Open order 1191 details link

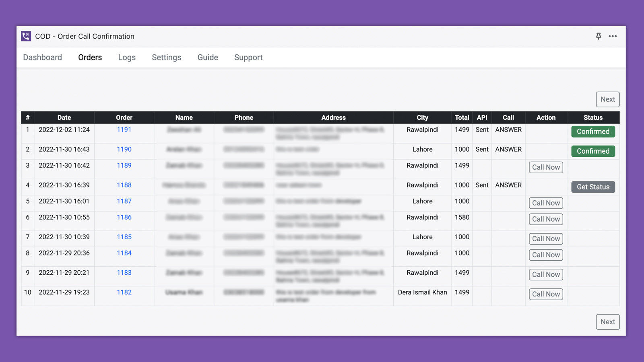click(x=124, y=130)
